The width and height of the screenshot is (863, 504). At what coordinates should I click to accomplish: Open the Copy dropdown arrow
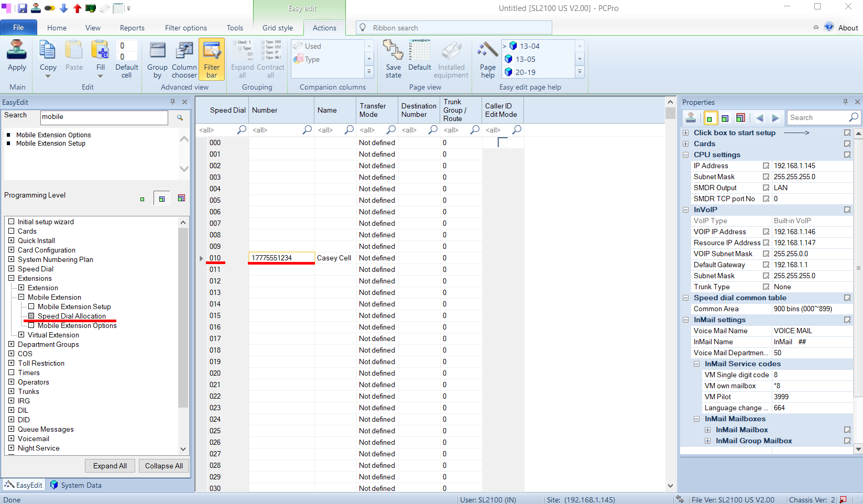coord(48,76)
